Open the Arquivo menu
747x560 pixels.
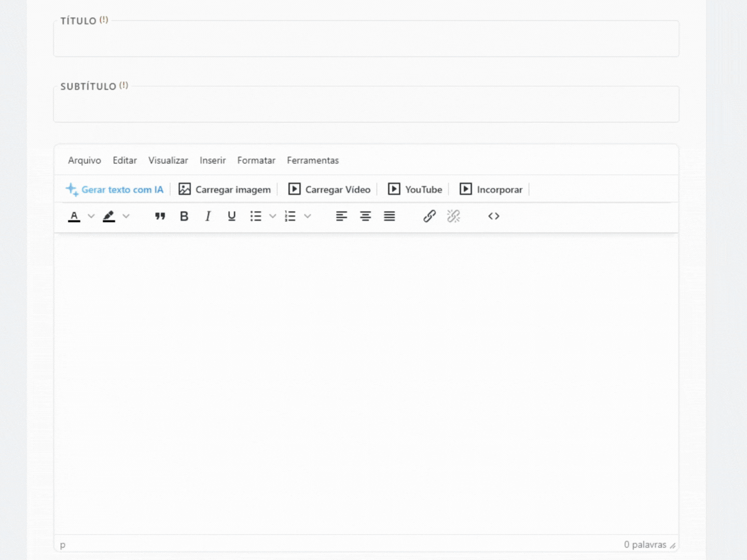coord(85,160)
